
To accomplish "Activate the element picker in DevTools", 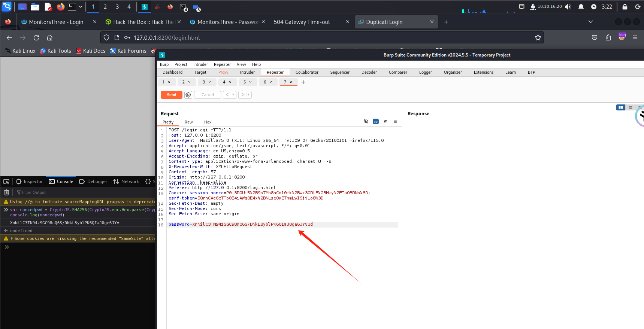I will [x=6, y=182].
